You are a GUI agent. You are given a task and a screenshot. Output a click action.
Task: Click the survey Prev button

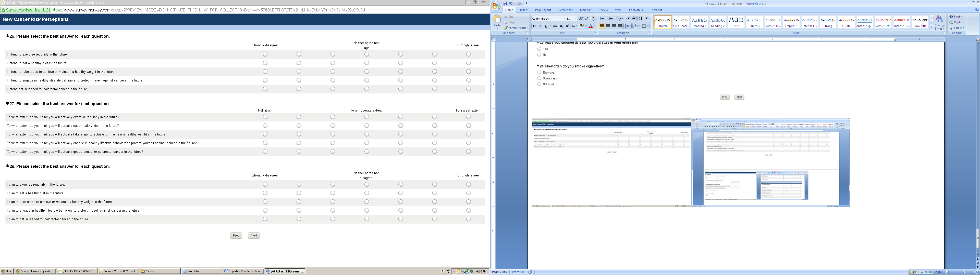pyautogui.click(x=236, y=236)
